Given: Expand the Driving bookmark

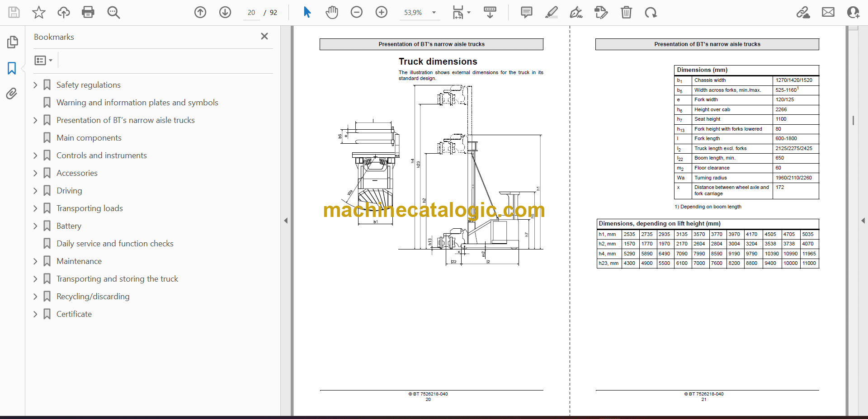Looking at the screenshot, I should 35,191.
